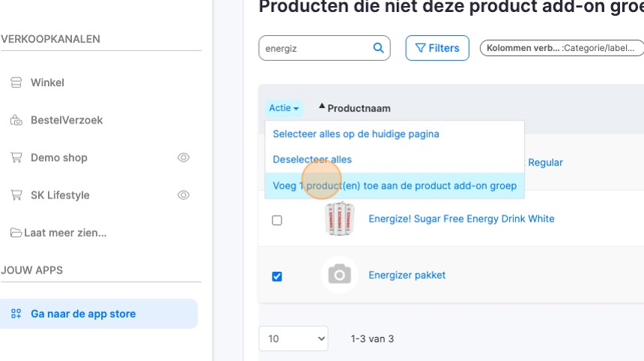Expand Laat meer zien in sidebar
Viewport: 644px width, 361px height.
click(x=58, y=232)
